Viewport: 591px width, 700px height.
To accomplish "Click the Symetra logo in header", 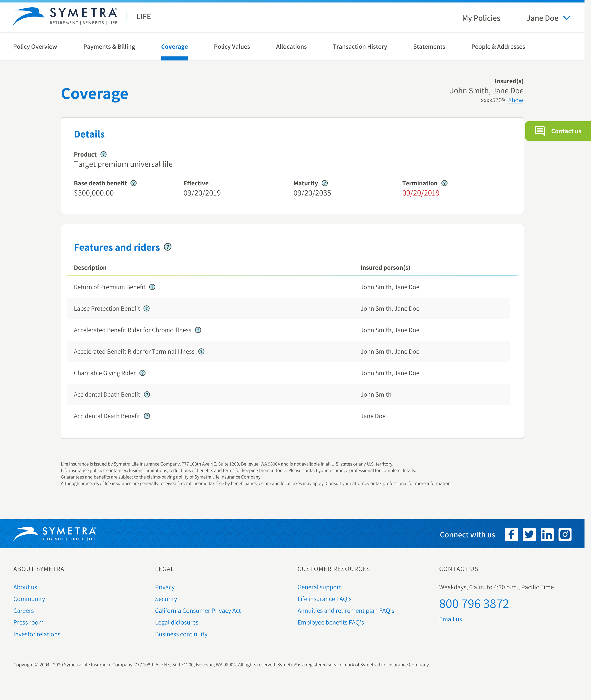I will point(65,16).
